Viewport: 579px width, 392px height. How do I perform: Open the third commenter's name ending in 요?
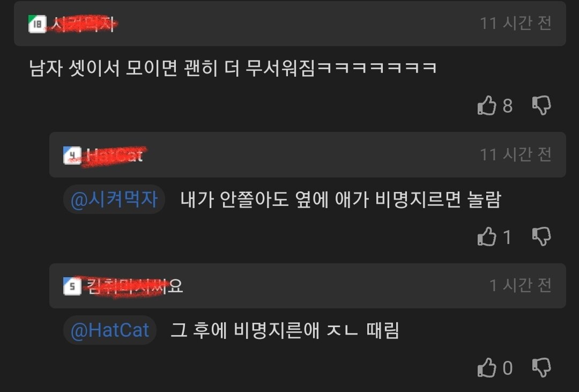coord(135,286)
